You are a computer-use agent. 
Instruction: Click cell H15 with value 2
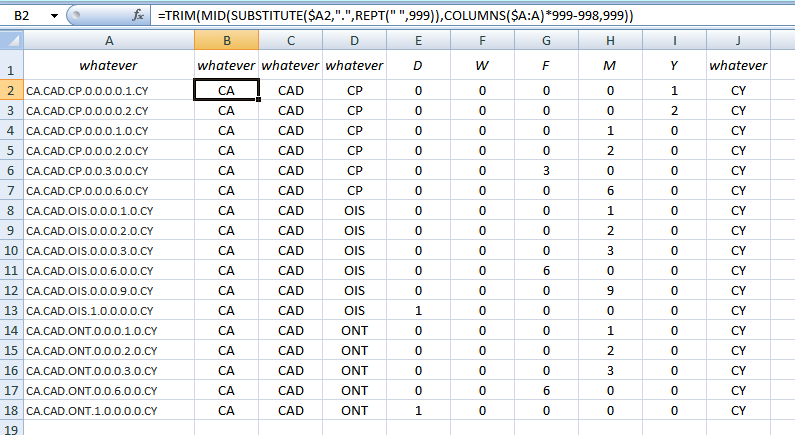coord(610,351)
